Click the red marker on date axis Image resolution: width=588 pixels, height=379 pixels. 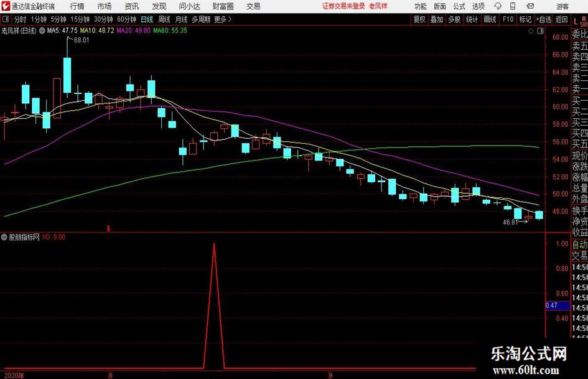pyautogui.click(x=108, y=228)
